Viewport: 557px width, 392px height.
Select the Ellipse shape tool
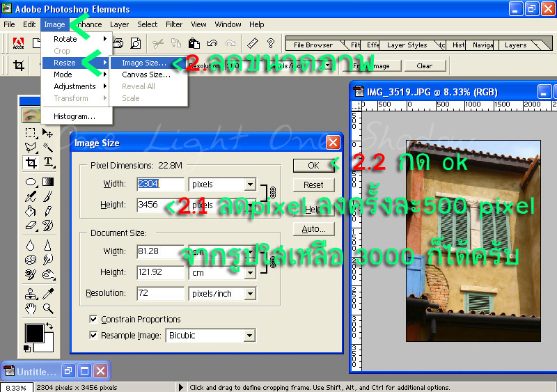click(x=31, y=182)
